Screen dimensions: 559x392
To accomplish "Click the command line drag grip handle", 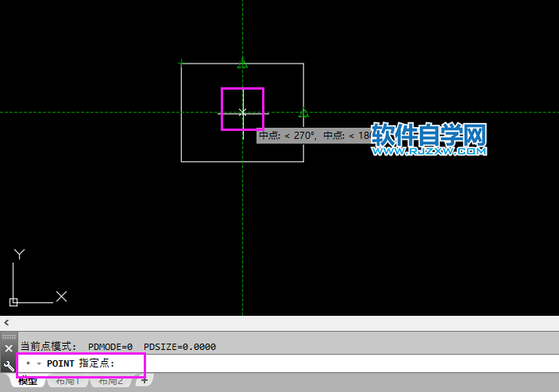I will [8, 336].
